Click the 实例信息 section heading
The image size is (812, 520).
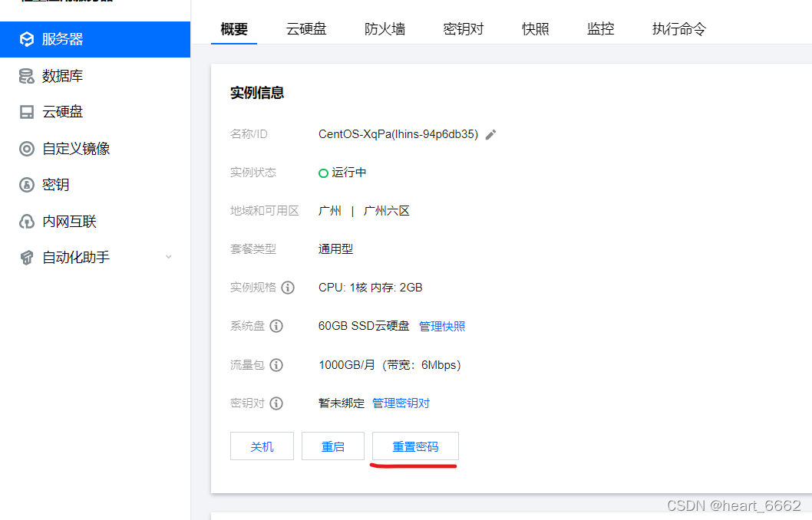(x=257, y=93)
